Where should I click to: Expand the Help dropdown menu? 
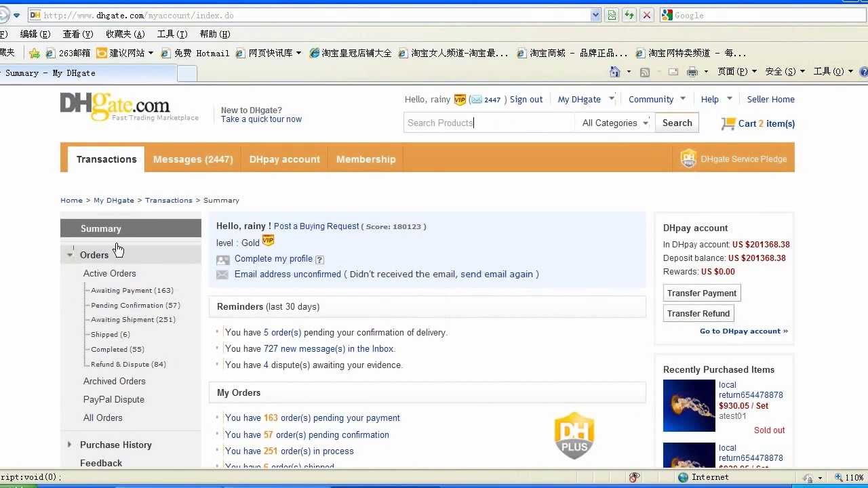[730, 99]
